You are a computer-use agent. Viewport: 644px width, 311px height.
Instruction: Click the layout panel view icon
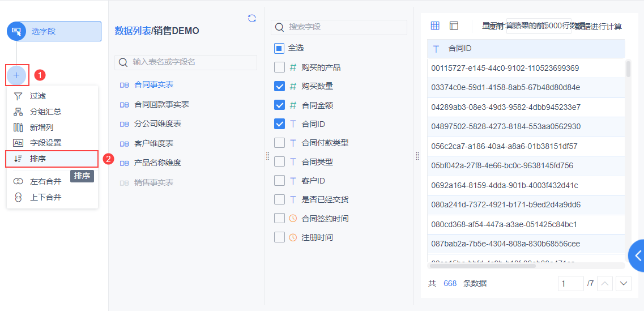[x=454, y=26]
